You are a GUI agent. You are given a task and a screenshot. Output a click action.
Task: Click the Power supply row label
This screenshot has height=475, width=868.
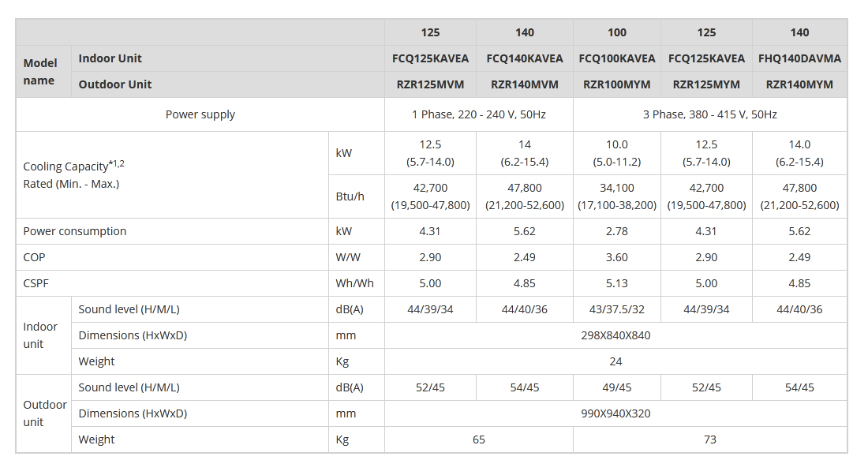pyautogui.click(x=200, y=114)
